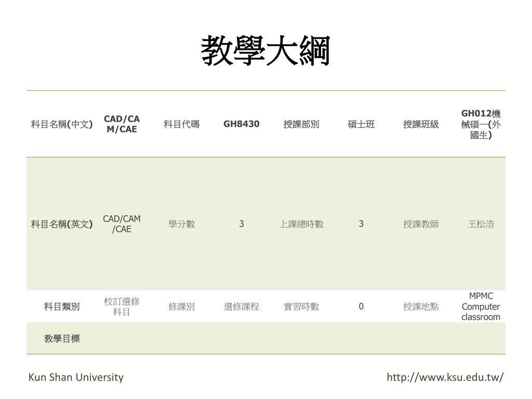Screen dimensions: 532x399
Task: Click the course code GH8430
Action: click(241, 124)
